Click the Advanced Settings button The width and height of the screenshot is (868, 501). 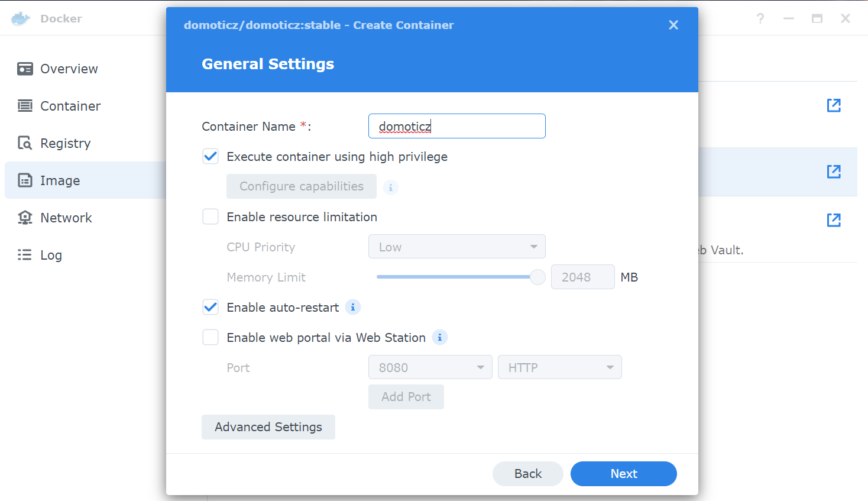click(268, 427)
